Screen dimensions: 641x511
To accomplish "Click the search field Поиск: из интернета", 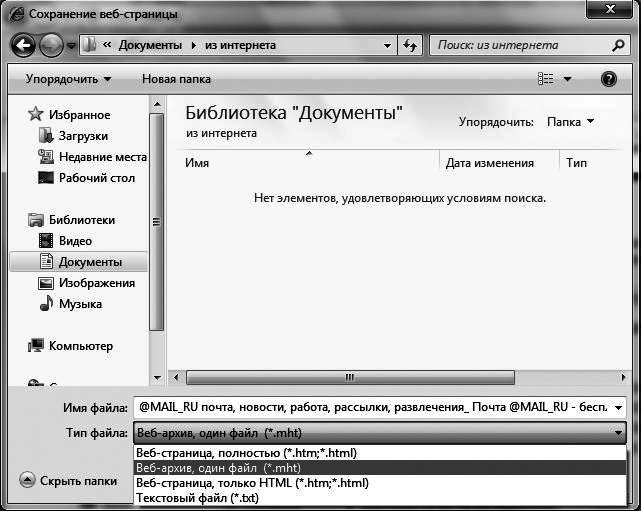I will tap(523, 45).
